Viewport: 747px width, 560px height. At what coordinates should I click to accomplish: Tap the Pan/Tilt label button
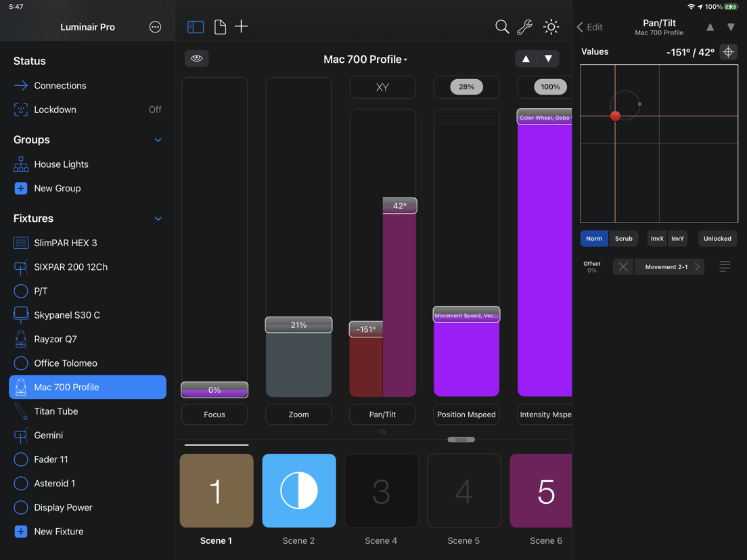(382, 415)
